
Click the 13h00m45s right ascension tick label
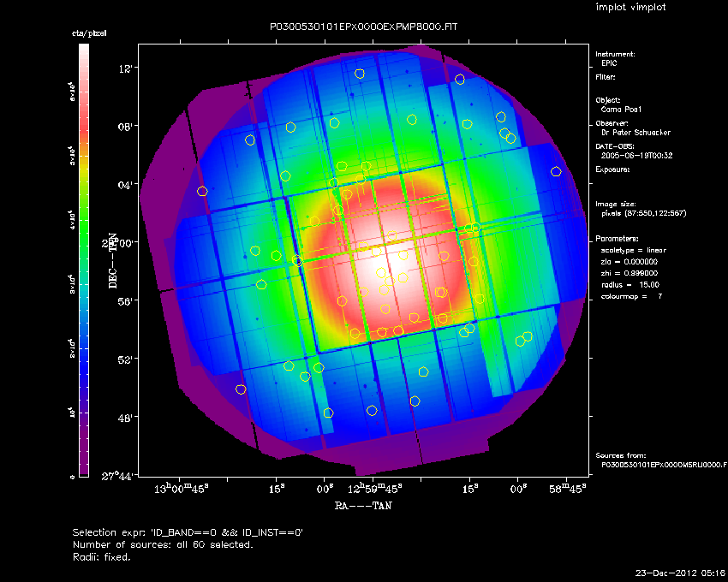[182, 488]
